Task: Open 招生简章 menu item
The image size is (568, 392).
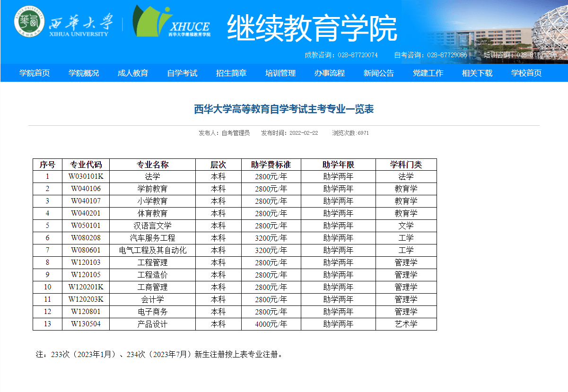Action: click(x=231, y=73)
